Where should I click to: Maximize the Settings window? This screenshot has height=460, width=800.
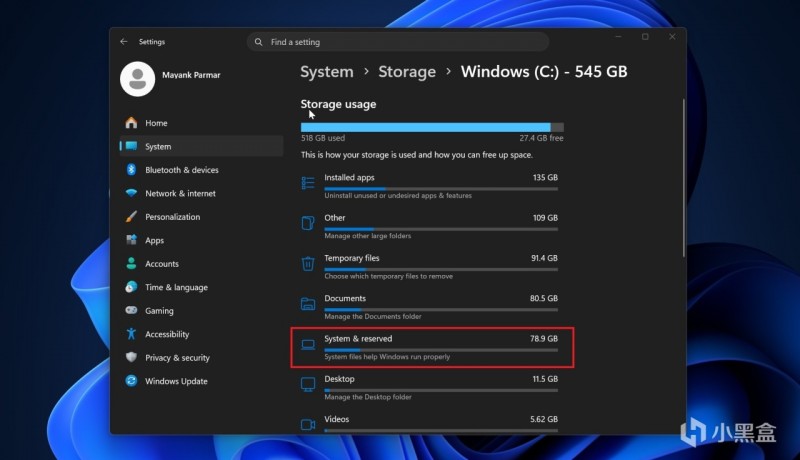[645, 37]
